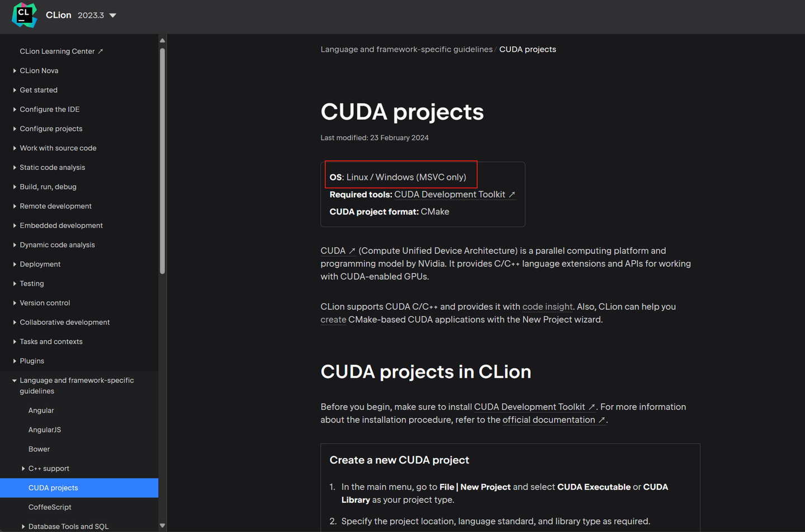Expand the Database Tools and SQL section

click(x=23, y=526)
